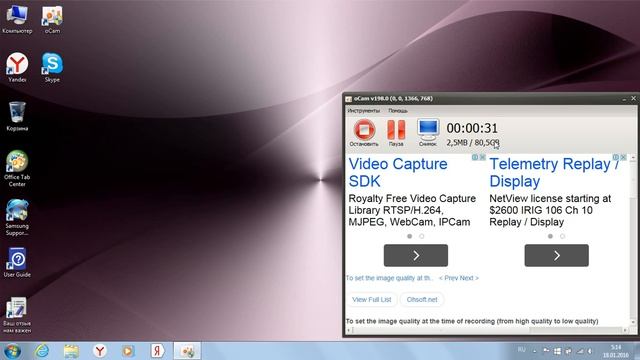Click the RU language indicator in tray
The image size is (640, 360).
tap(522, 349)
